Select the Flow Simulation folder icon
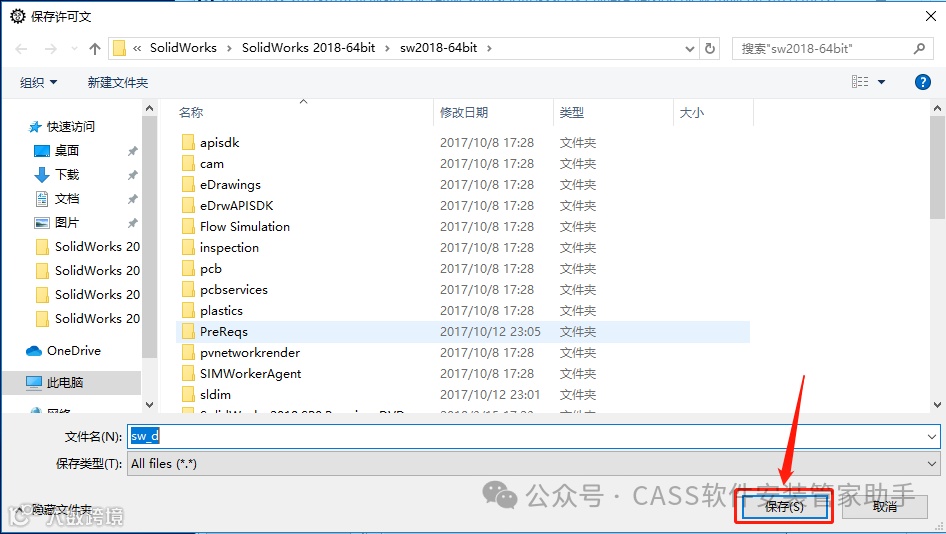The height and width of the screenshot is (534, 946). pos(188,227)
